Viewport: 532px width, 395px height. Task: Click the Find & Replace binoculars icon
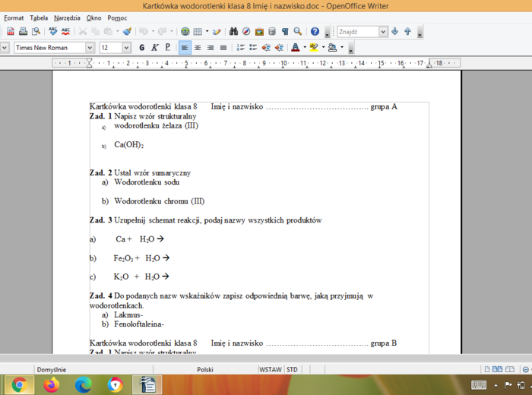click(x=234, y=32)
